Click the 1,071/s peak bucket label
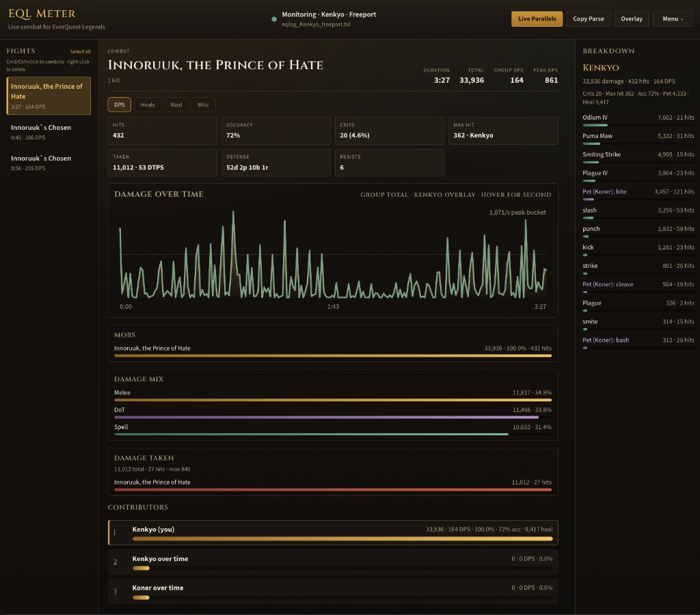 (517, 213)
